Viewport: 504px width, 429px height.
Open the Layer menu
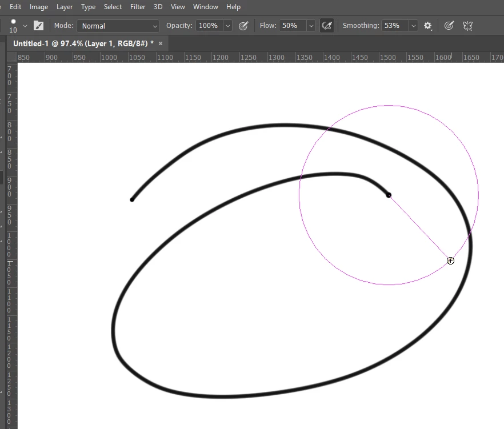click(x=65, y=7)
